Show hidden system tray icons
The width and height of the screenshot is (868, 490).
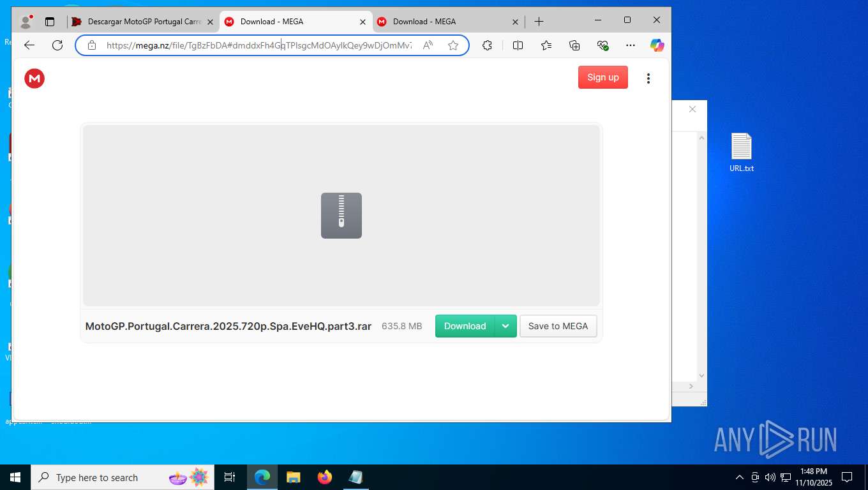point(740,477)
